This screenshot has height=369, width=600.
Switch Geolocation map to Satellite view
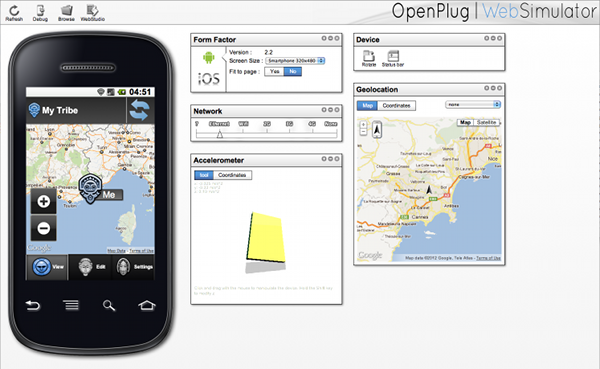coord(486,122)
